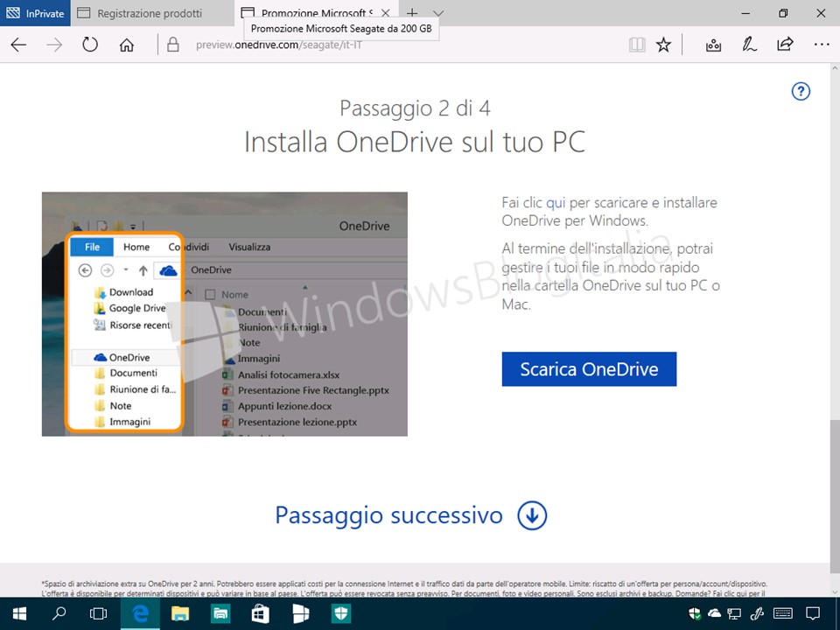840x630 pixels.
Task: Refresh the current page
Action: [90, 45]
